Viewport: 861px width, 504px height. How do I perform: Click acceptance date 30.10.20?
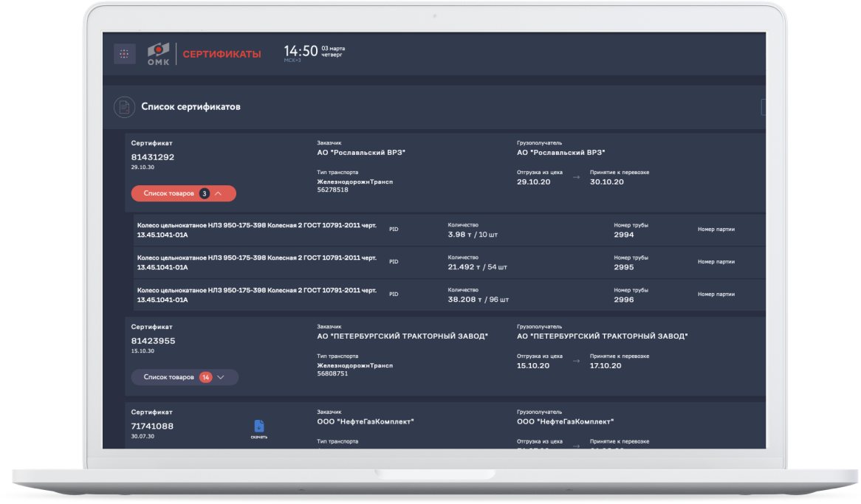(x=607, y=182)
